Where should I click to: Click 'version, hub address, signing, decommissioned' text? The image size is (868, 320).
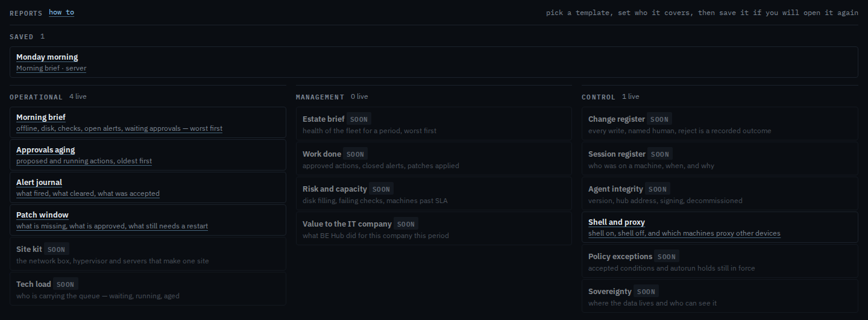tap(665, 201)
